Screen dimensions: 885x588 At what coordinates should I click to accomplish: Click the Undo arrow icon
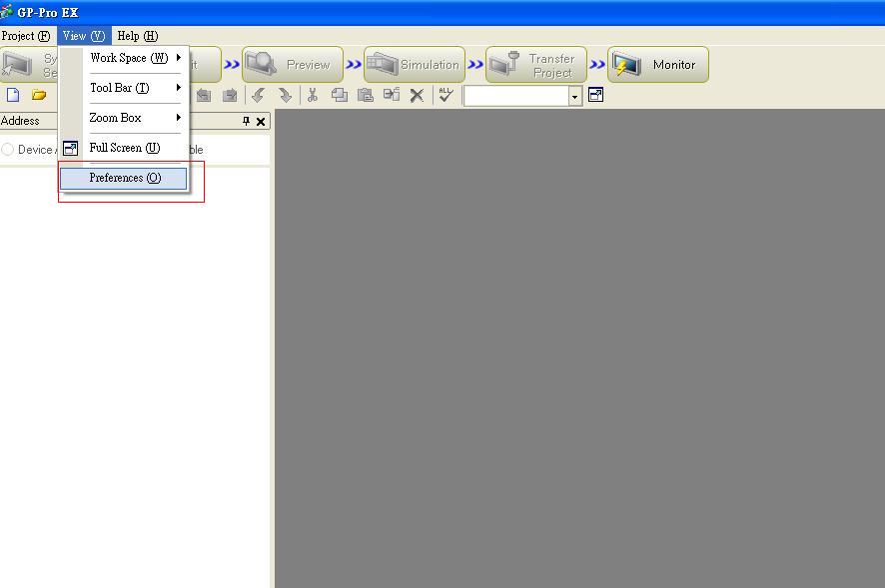coord(258,96)
